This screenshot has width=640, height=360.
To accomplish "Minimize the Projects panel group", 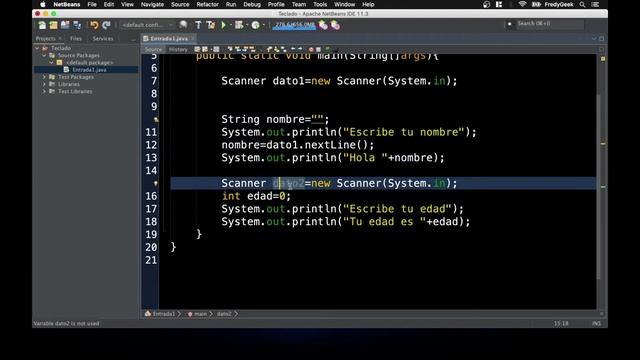I will coord(133,39).
